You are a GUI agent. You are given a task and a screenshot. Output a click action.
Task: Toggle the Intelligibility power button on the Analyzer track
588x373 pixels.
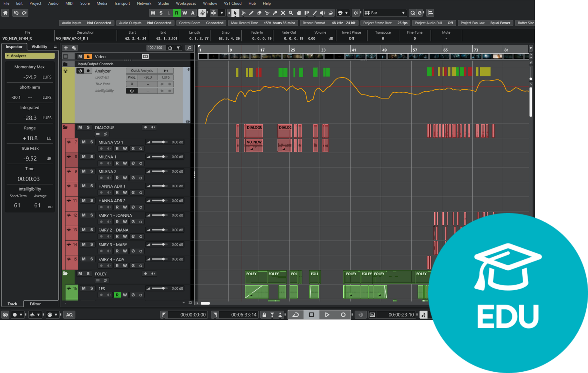pyautogui.click(x=132, y=91)
